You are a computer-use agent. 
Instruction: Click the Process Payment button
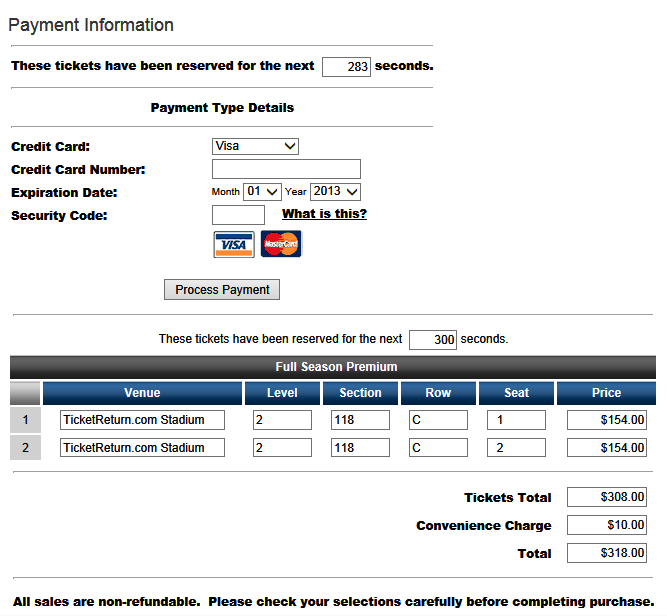222,290
